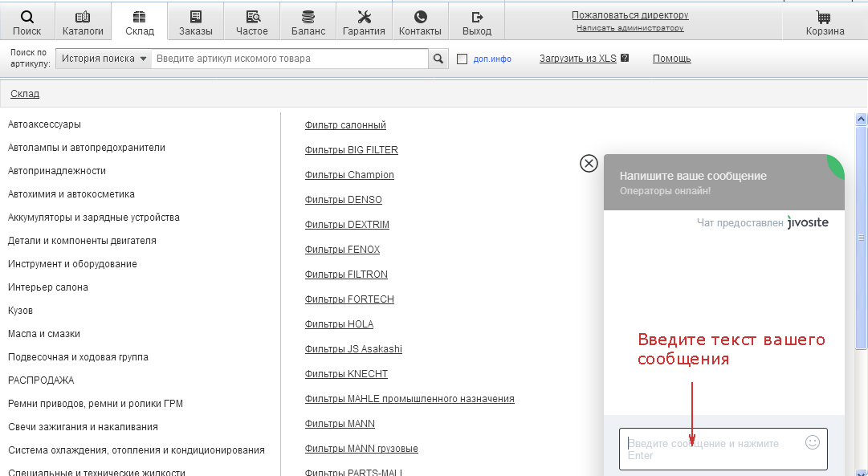Click the article search input field
Viewport: 868px width, 476px height.
point(289,59)
